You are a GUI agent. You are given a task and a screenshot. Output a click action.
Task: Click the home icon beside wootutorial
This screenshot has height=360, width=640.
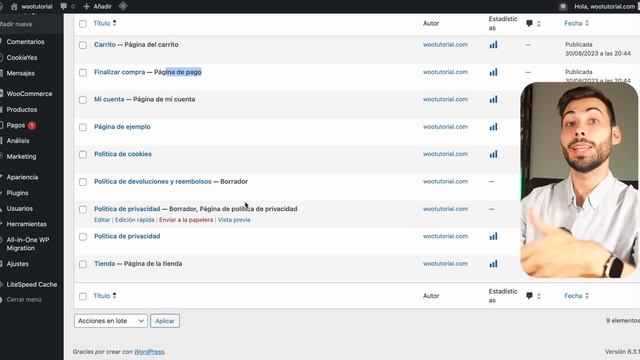point(14,6)
